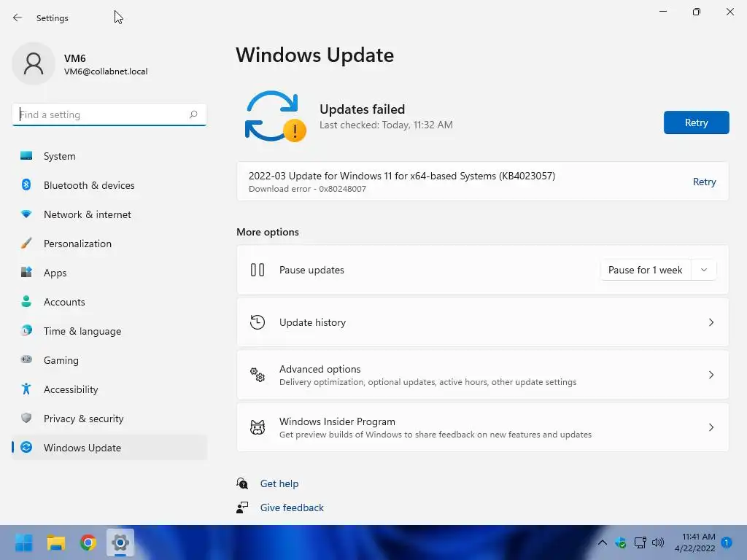Show hidden tray icons chevron
747x560 pixels.
[x=602, y=542]
